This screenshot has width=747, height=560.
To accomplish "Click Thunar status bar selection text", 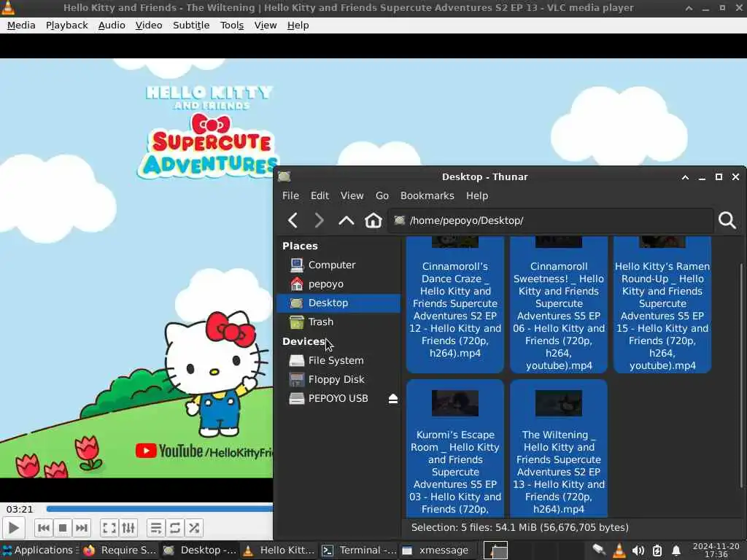I will tap(519, 528).
